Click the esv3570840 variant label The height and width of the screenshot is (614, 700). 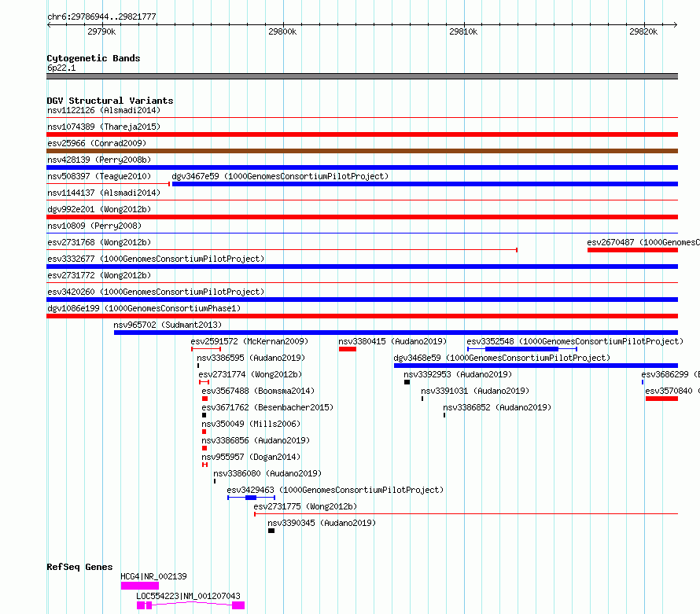672,391
